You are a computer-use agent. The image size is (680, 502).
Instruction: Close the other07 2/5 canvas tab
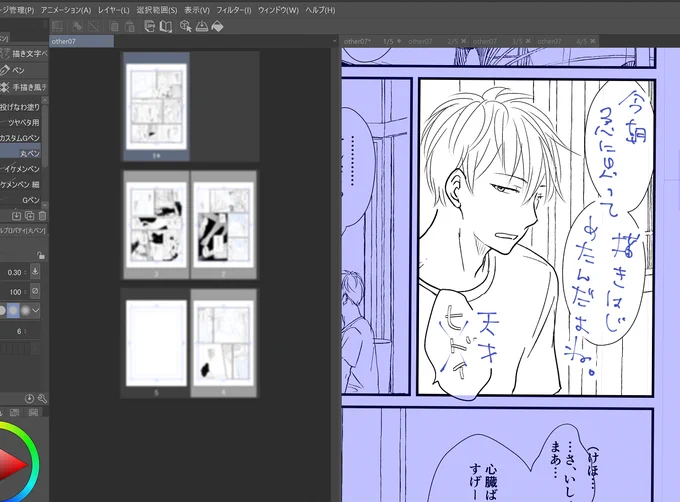tap(463, 41)
